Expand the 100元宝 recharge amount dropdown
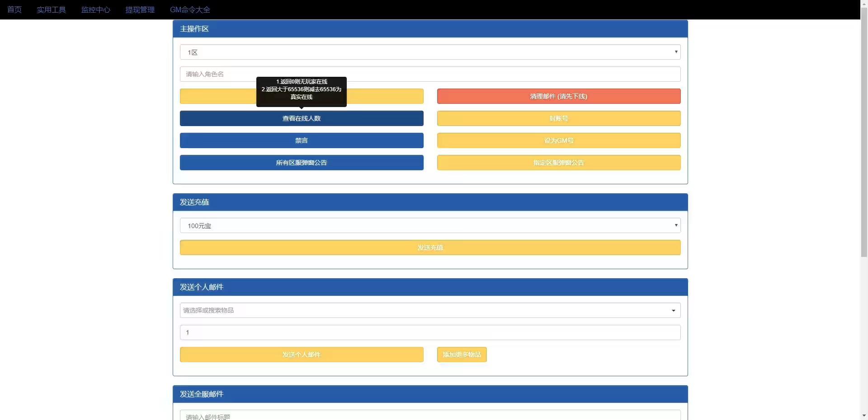Image resolution: width=868 pixels, height=420 pixels. [x=430, y=225]
